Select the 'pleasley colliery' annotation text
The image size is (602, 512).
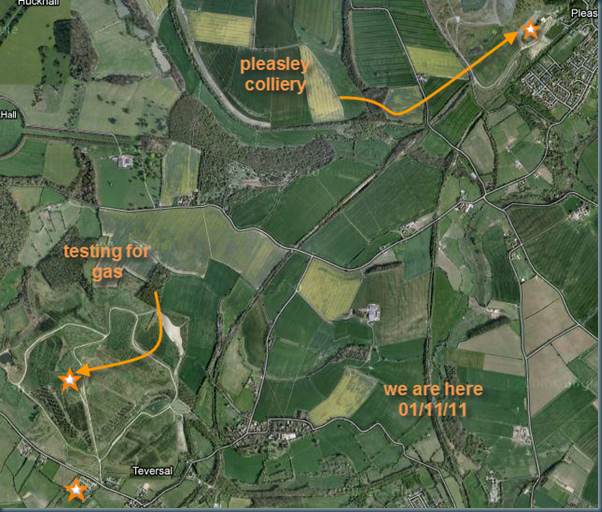click(x=275, y=74)
